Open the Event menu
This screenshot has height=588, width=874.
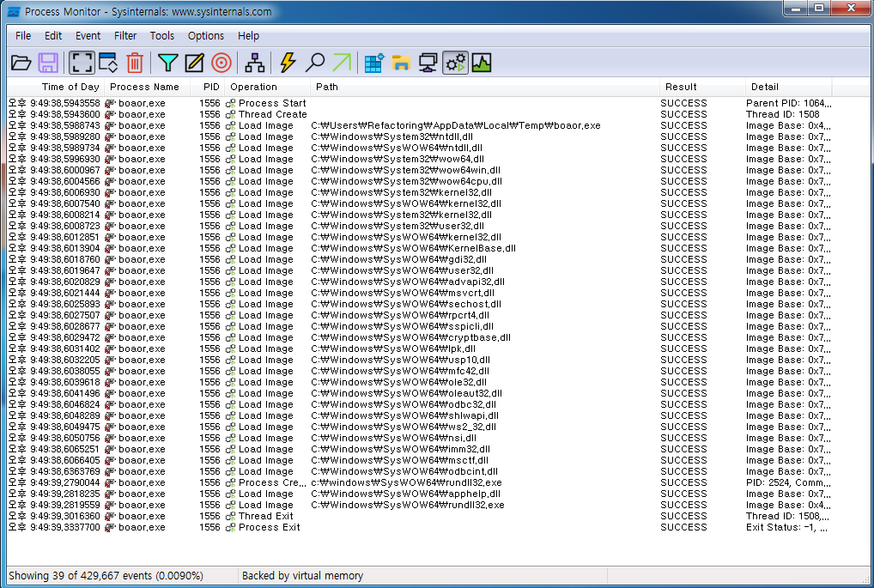point(88,36)
